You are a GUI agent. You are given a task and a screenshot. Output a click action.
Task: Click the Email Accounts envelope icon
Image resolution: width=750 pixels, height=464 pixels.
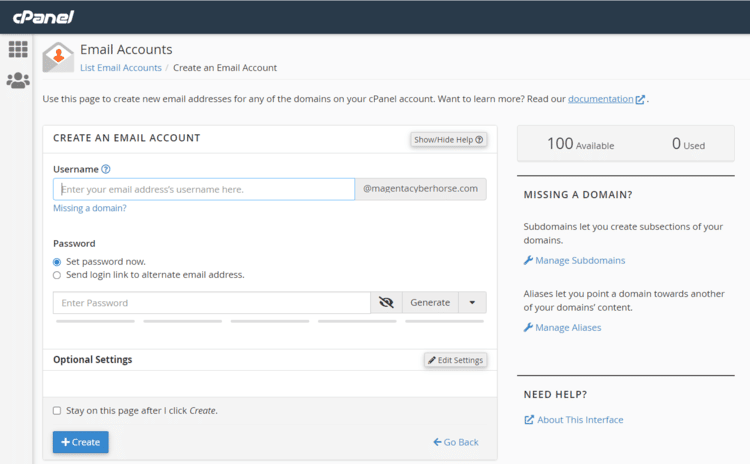coord(58,58)
